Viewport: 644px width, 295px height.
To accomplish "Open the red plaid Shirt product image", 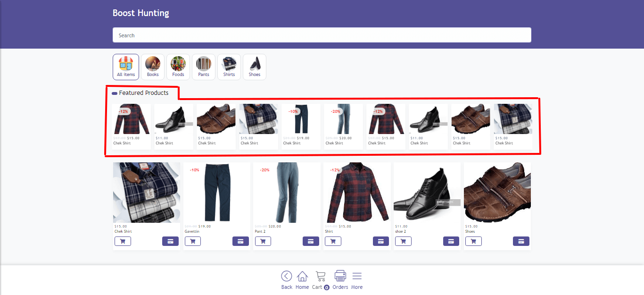I will click(x=357, y=193).
